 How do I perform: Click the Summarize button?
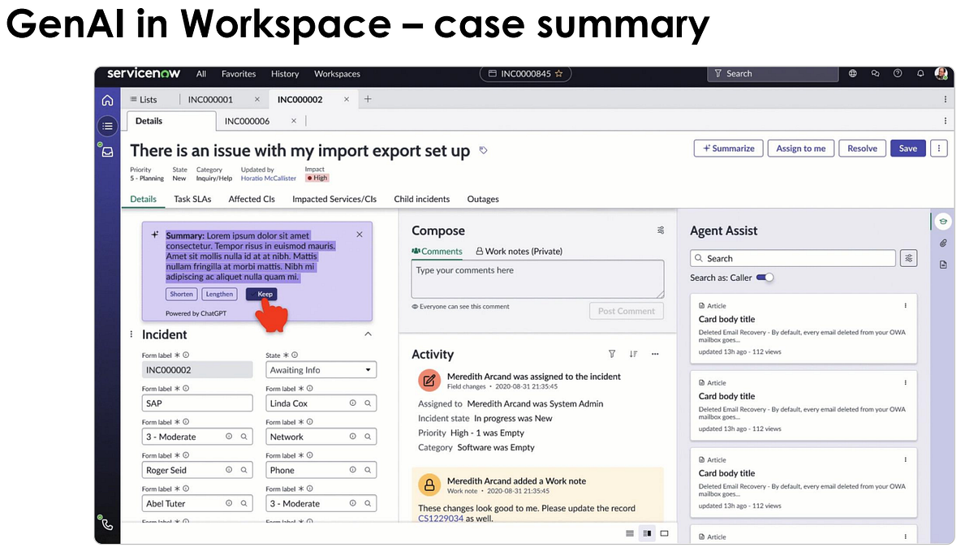728,148
